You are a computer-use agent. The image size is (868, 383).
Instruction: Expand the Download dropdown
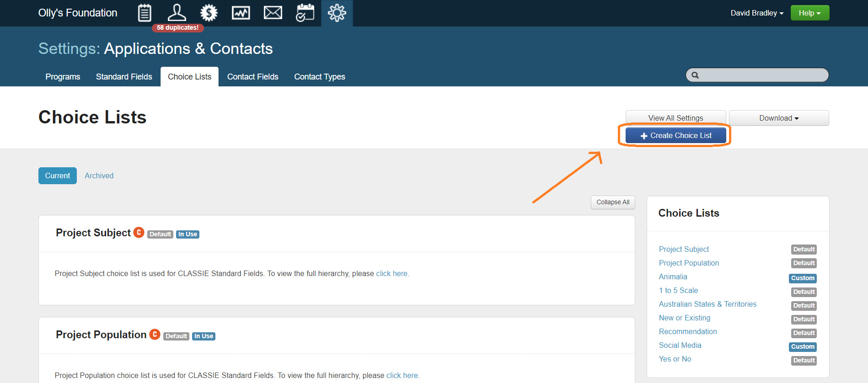[x=778, y=118]
